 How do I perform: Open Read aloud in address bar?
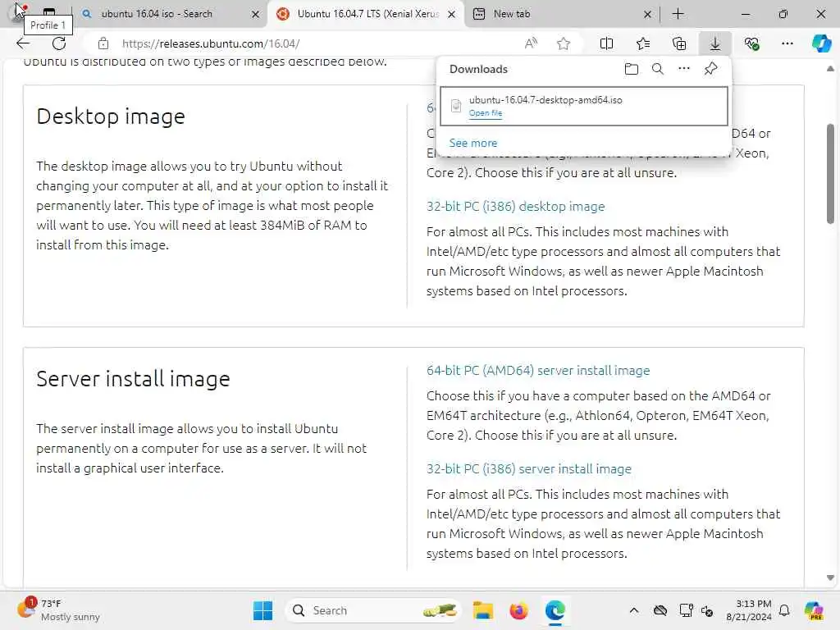point(531,43)
